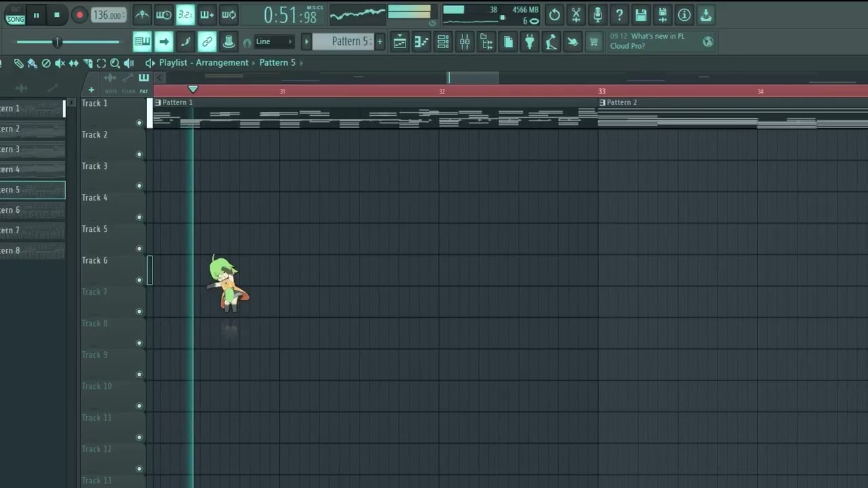
Task: Click the globe icon beside the news panel
Action: pyautogui.click(x=708, y=42)
